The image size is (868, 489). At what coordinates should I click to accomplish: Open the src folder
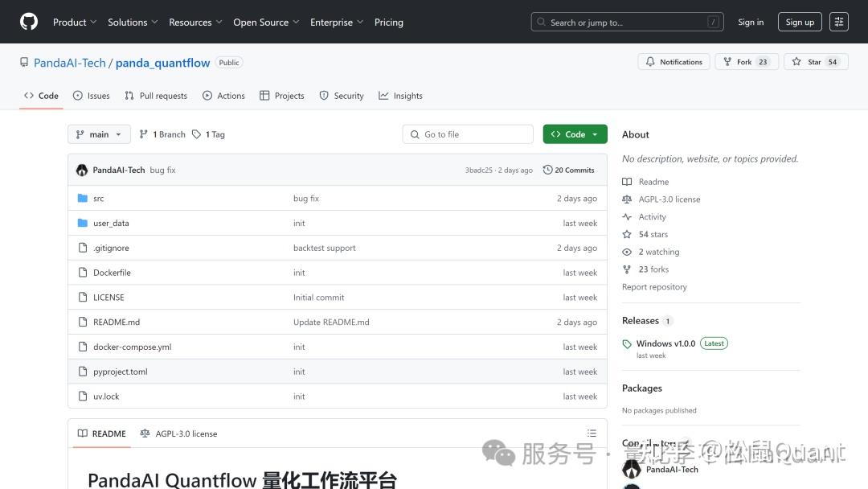99,199
